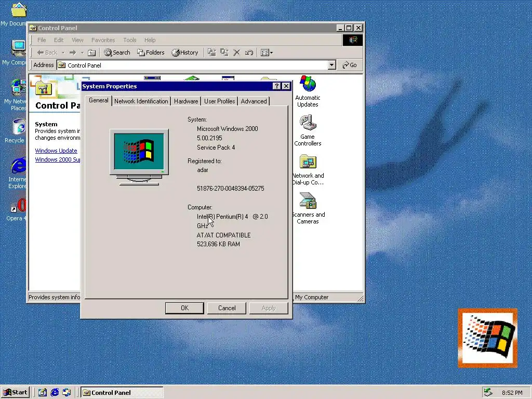The width and height of the screenshot is (532, 399).
Task: Open the File menu
Action: point(42,40)
